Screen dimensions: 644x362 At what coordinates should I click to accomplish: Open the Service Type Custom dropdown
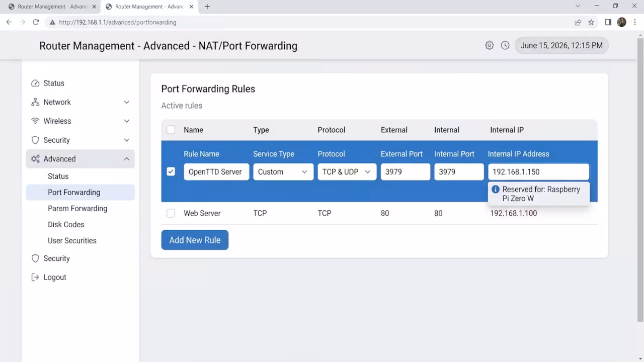tap(283, 172)
